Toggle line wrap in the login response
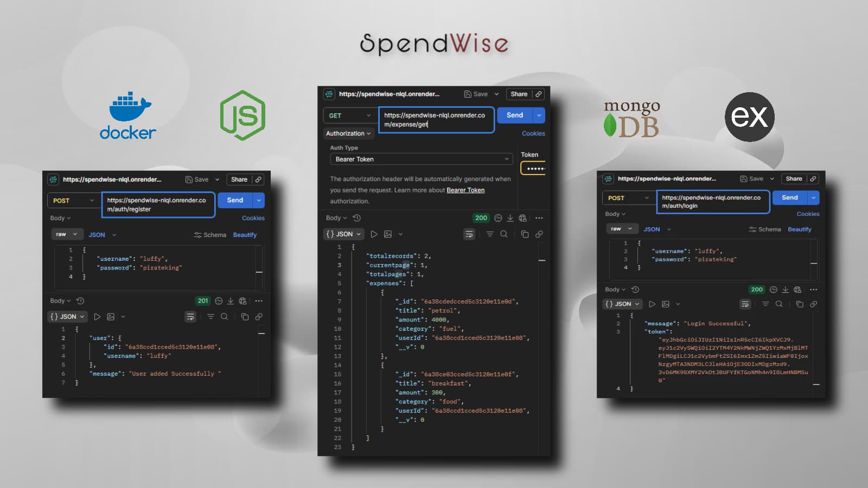Screen dimensions: 868x488 [x=745, y=304]
